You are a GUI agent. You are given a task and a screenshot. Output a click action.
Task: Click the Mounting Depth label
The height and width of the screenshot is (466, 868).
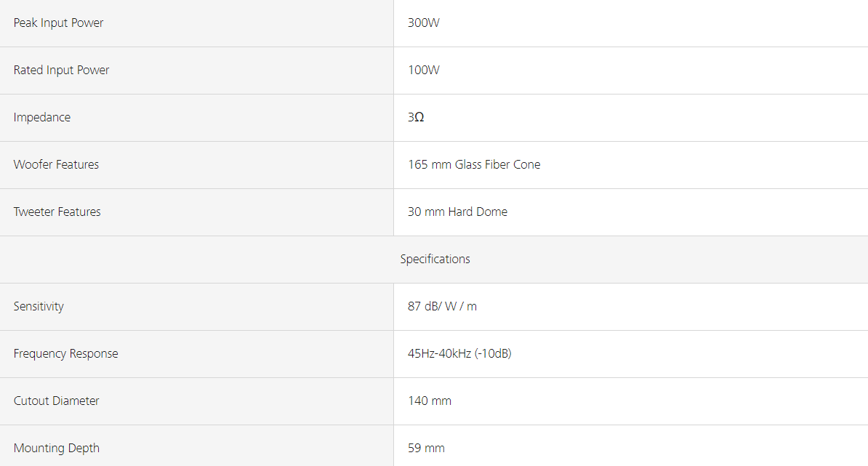coord(56,449)
